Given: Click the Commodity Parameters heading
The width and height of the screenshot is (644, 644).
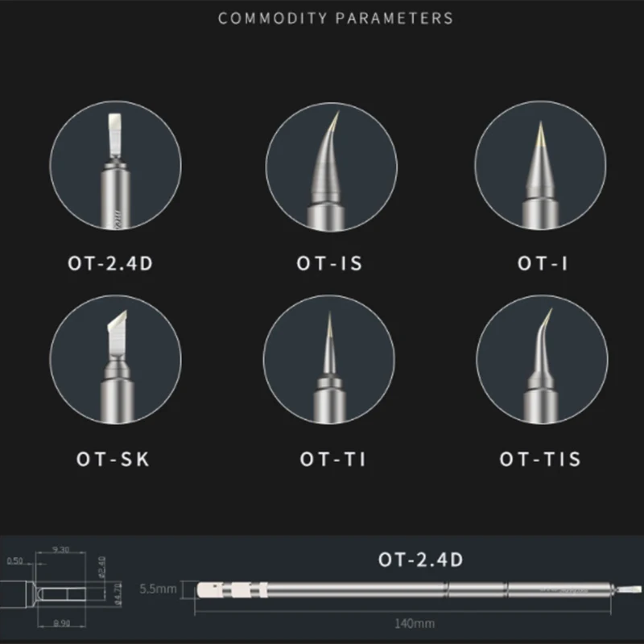Looking at the screenshot, I should pyautogui.click(x=336, y=19).
